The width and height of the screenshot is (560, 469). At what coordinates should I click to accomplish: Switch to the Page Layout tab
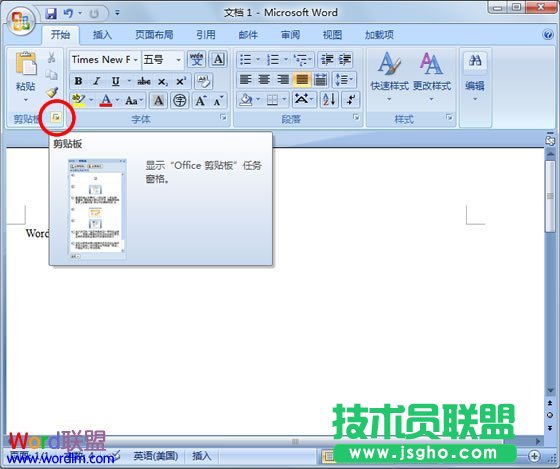[154, 35]
